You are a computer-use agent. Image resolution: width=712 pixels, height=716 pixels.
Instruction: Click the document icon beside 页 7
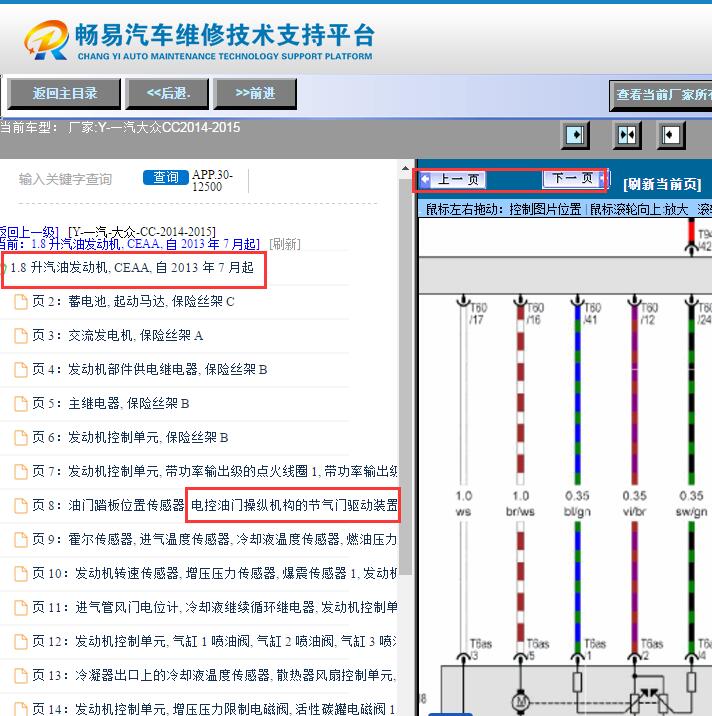click(21, 472)
